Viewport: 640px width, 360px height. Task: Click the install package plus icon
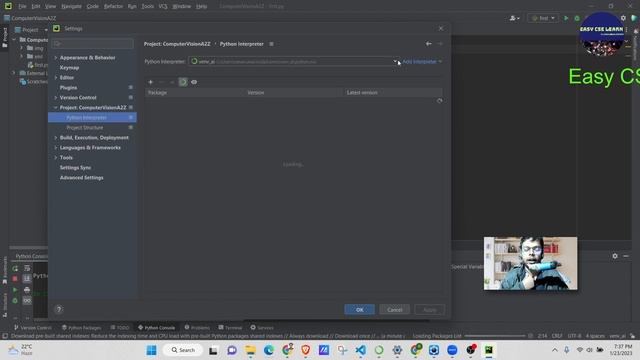click(151, 82)
